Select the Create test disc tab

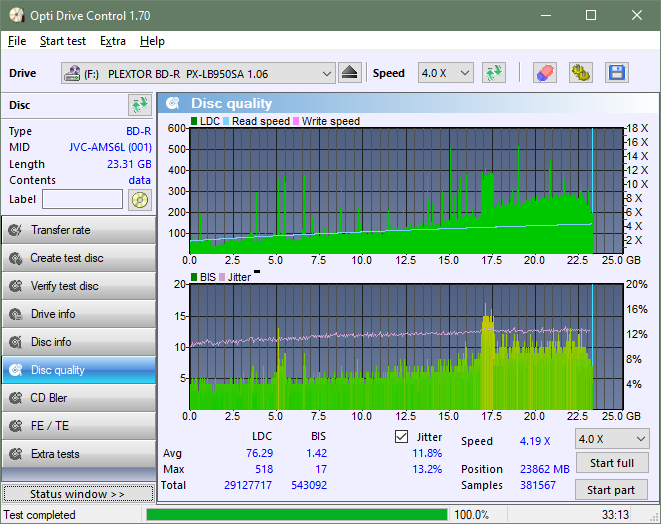(79, 258)
